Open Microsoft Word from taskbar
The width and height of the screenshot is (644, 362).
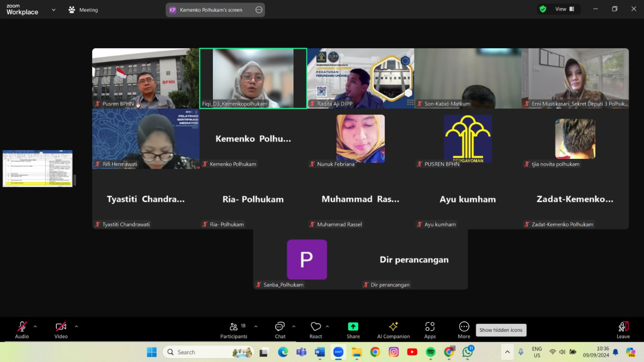320,352
